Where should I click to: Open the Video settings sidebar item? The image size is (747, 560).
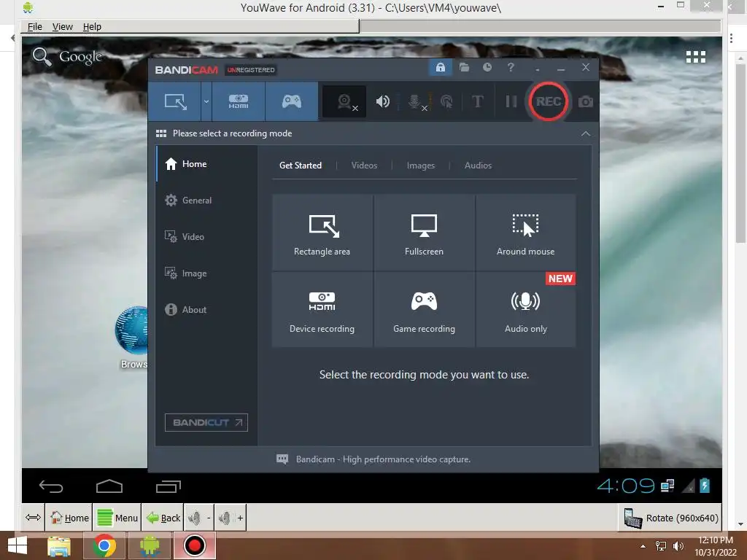206,237
